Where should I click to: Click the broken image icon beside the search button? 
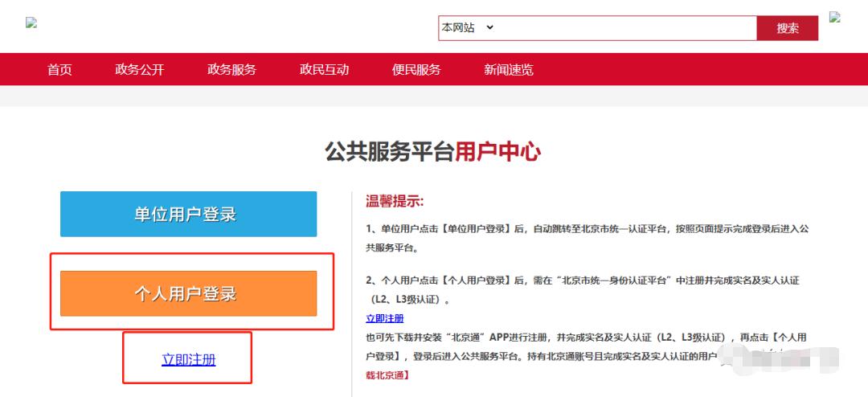pos(835,17)
